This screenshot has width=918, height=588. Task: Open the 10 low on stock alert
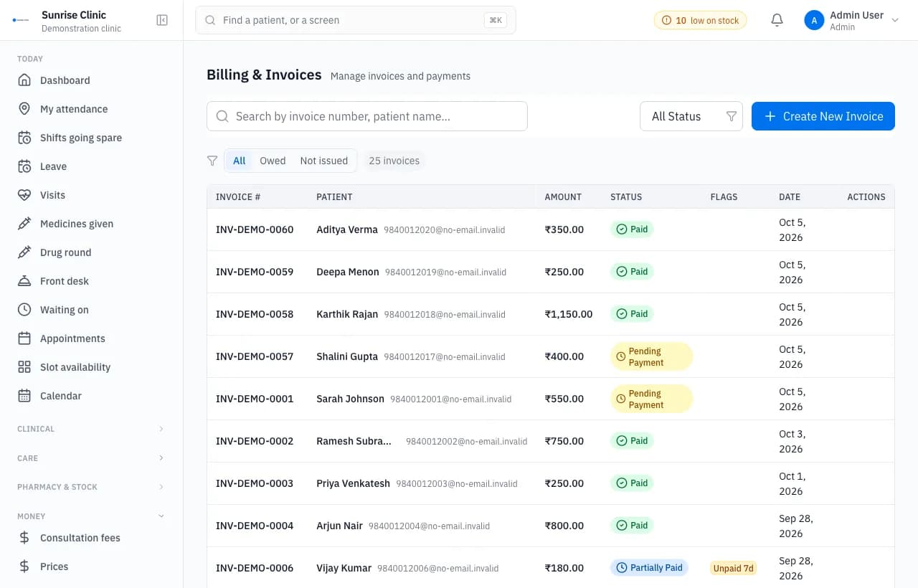tap(700, 20)
